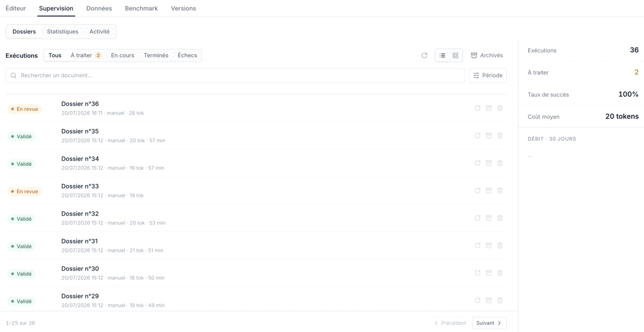Switch to Statistiques sub-tab
Image resolution: width=644 pixels, height=332 pixels.
click(63, 31)
